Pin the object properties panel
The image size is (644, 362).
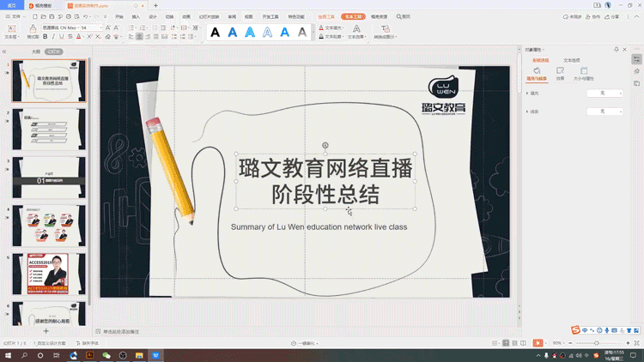616,49
